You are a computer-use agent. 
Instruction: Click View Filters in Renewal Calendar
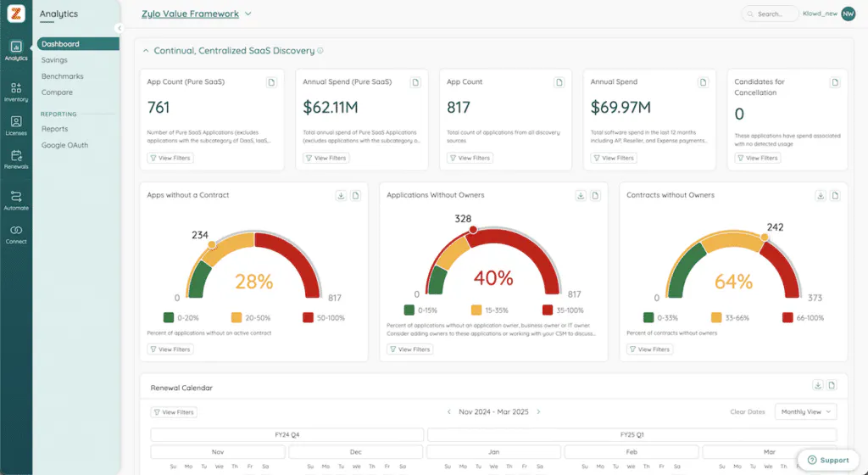pos(174,412)
